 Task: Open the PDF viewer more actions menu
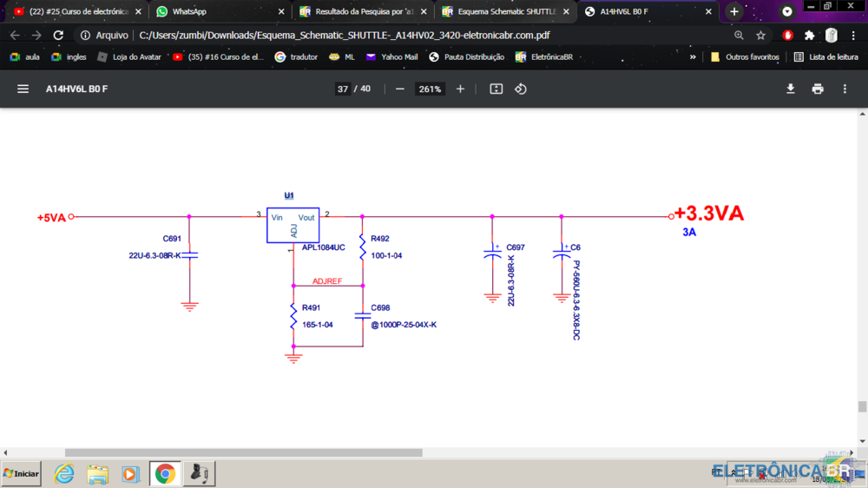pyautogui.click(x=845, y=89)
